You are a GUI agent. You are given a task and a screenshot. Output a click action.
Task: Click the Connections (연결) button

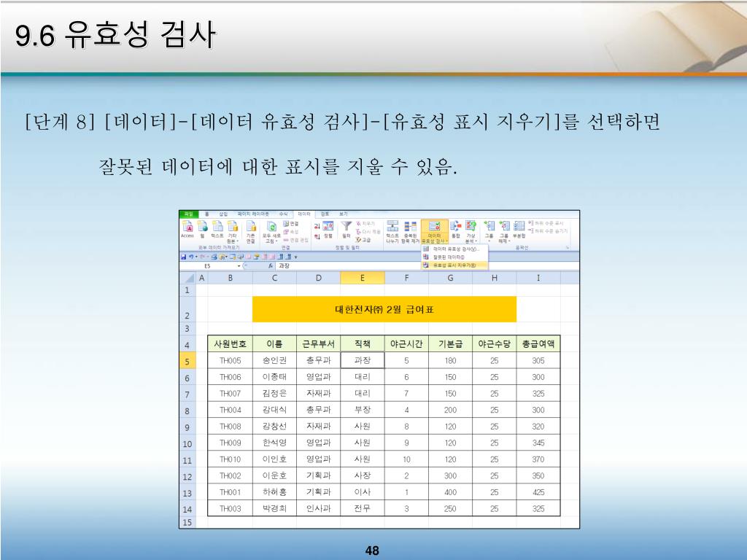click(x=290, y=224)
